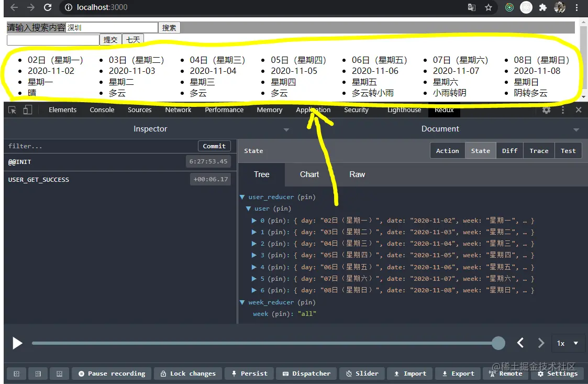
Task: Toggle device toolbar icon in DevTools
Action: click(x=27, y=109)
